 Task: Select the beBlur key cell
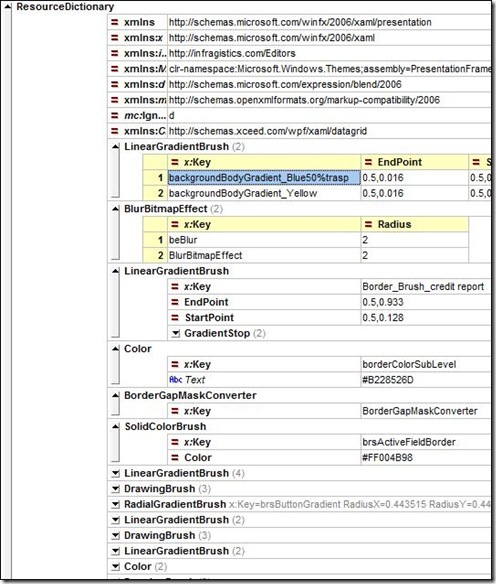click(264, 240)
